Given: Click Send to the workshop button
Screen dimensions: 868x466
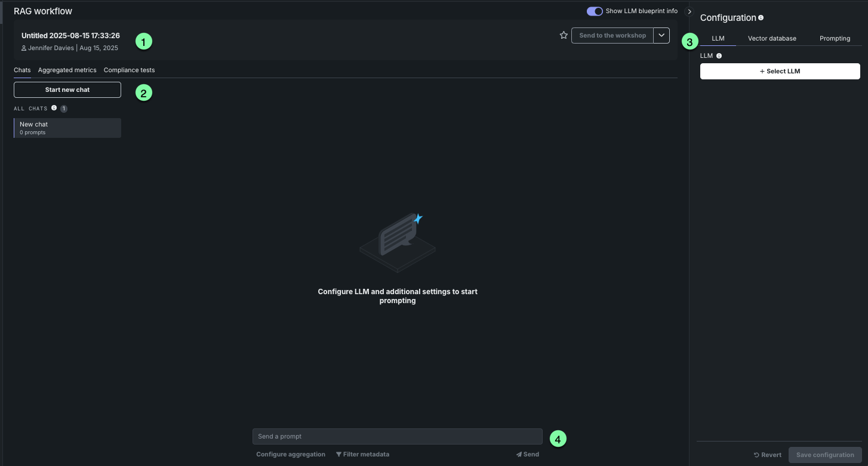Looking at the screenshot, I should click(612, 35).
